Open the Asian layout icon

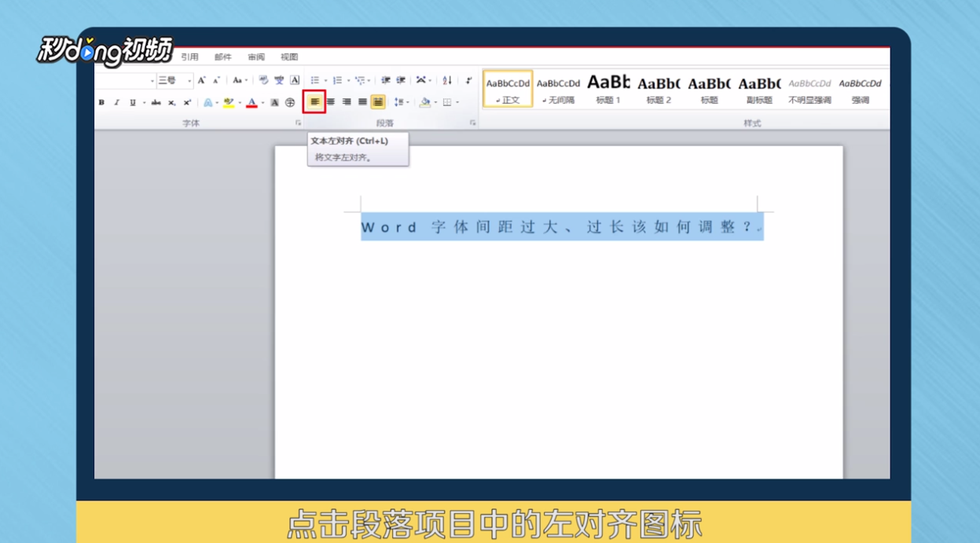point(421,80)
